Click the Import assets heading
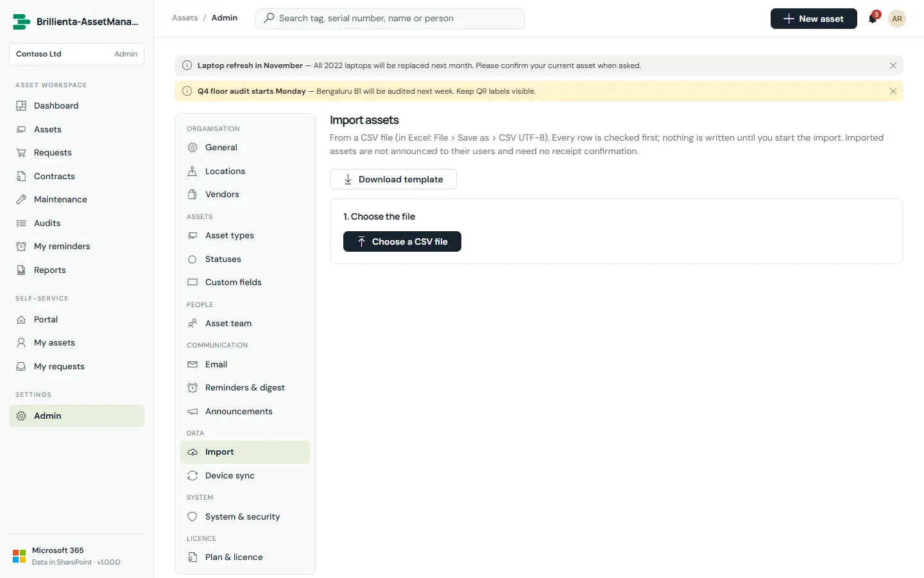 click(x=364, y=120)
